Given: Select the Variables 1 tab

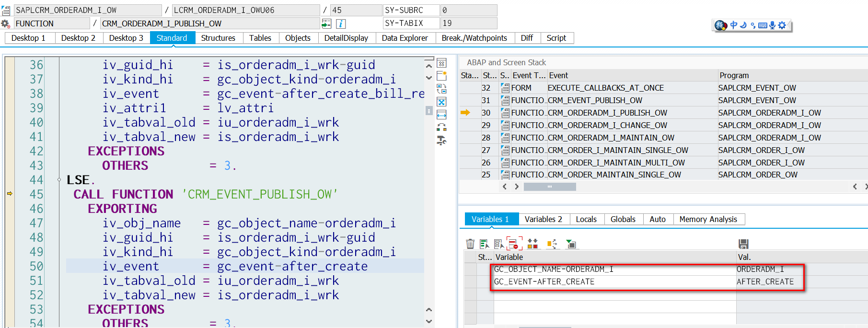Looking at the screenshot, I should point(490,219).
